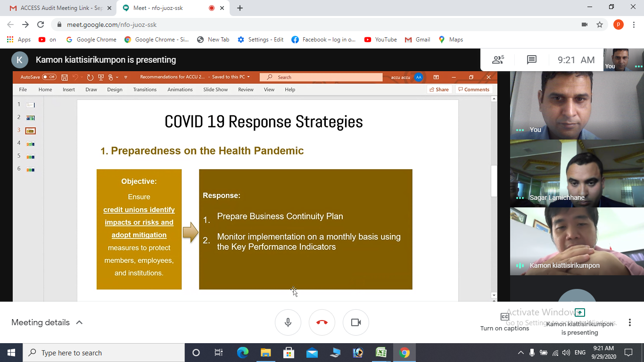Click the Windows search box
Viewport: 644px width, 362px height.
pyautogui.click(x=104, y=353)
